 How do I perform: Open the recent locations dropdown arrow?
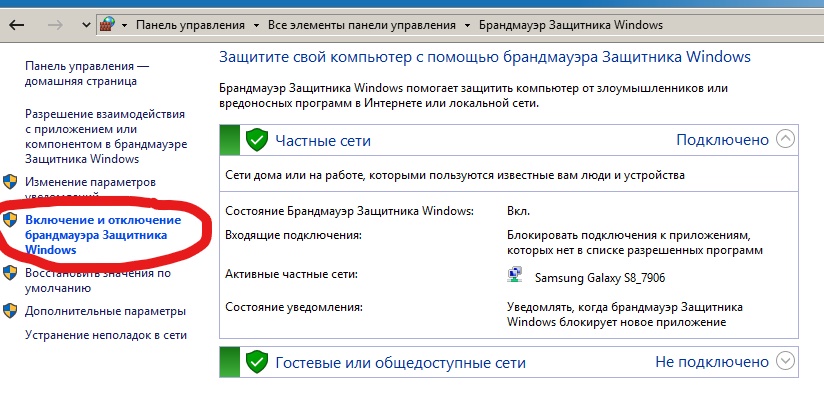pyautogui.click(x=87, y=25)
